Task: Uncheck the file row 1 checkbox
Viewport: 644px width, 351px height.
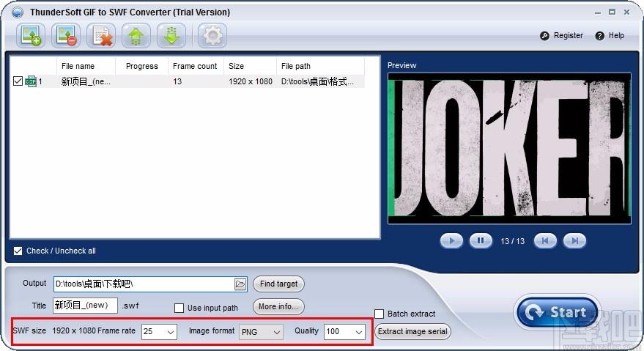Action: 18,81
